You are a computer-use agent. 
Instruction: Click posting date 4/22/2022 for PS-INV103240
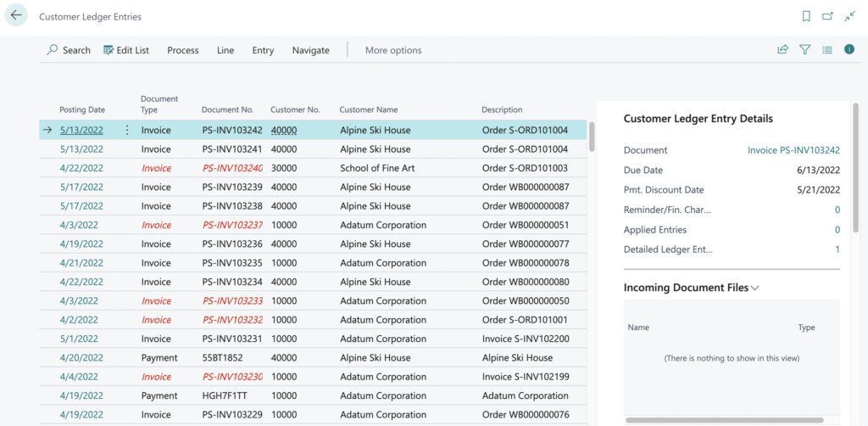pos(81,168)
